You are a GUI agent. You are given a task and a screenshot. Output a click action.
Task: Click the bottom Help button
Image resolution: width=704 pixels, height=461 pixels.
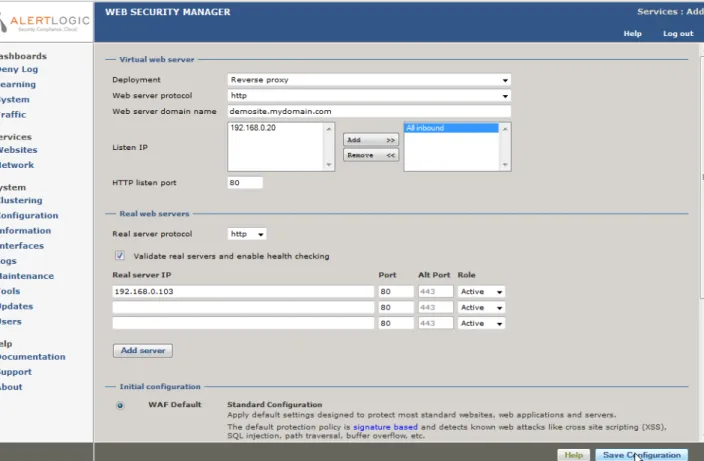573,455
